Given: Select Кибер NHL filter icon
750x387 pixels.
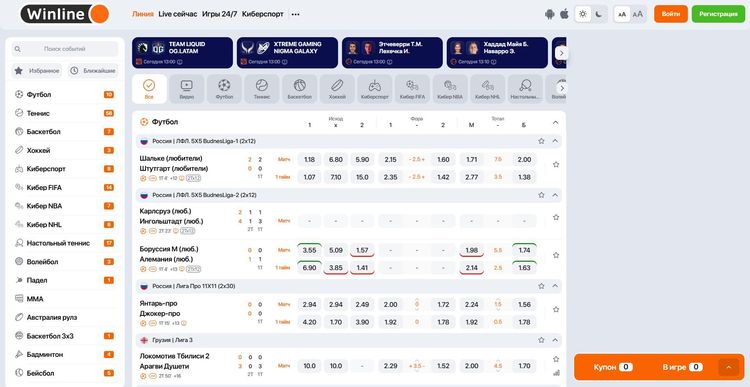Looking at the screenshot, I should coord(487,89).
